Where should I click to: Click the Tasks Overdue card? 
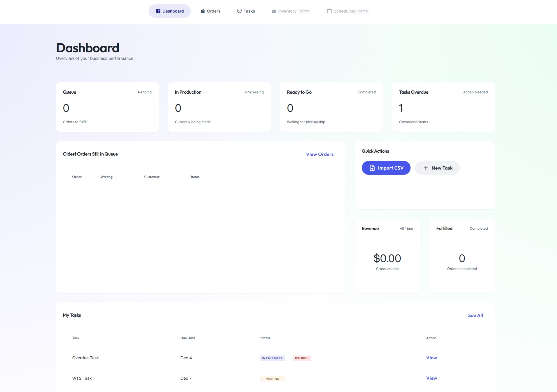point(443,107)
